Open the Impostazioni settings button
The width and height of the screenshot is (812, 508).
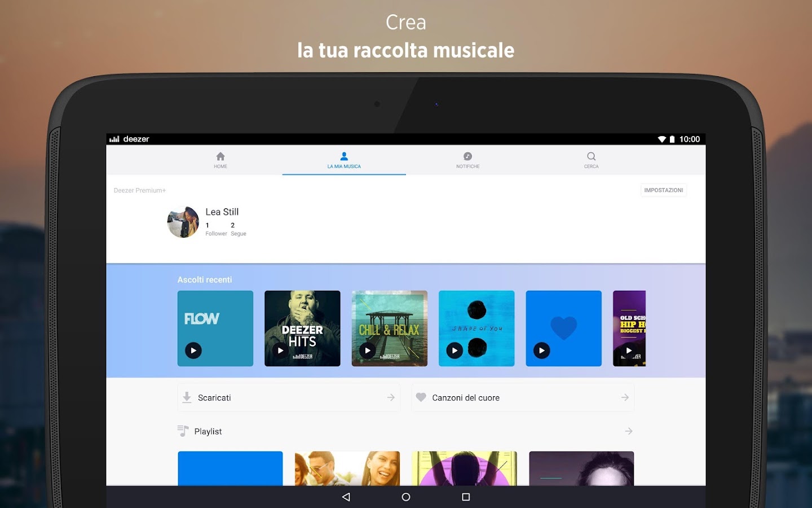(x=664, y=190)
